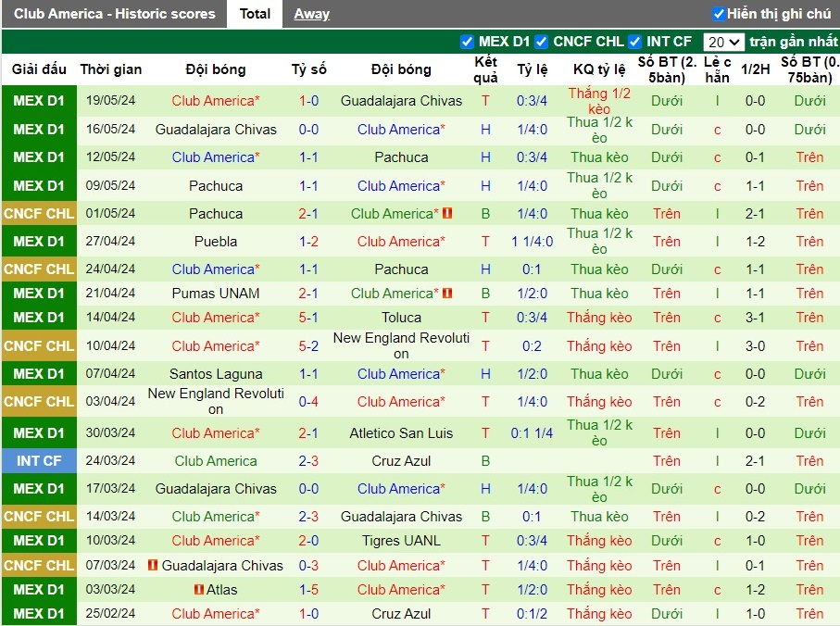Click the Tỷ lệ column header

(x=532, y=69)
